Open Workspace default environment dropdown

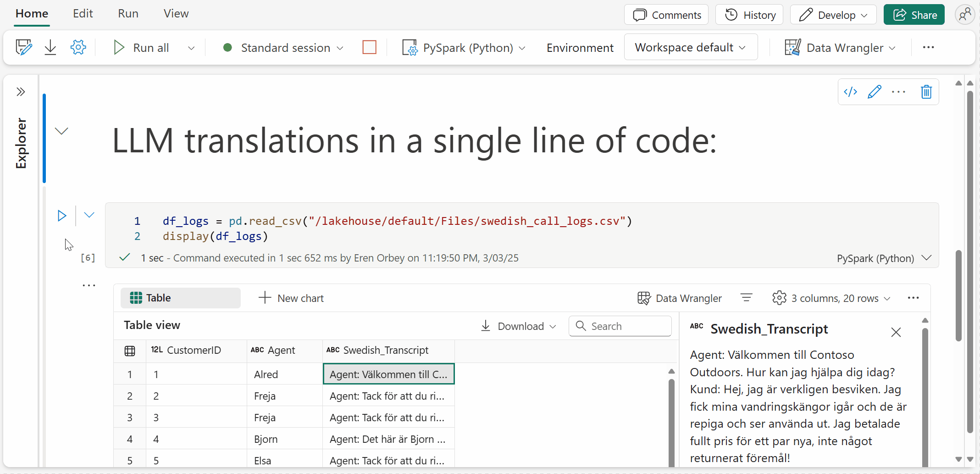coord(691,47)
